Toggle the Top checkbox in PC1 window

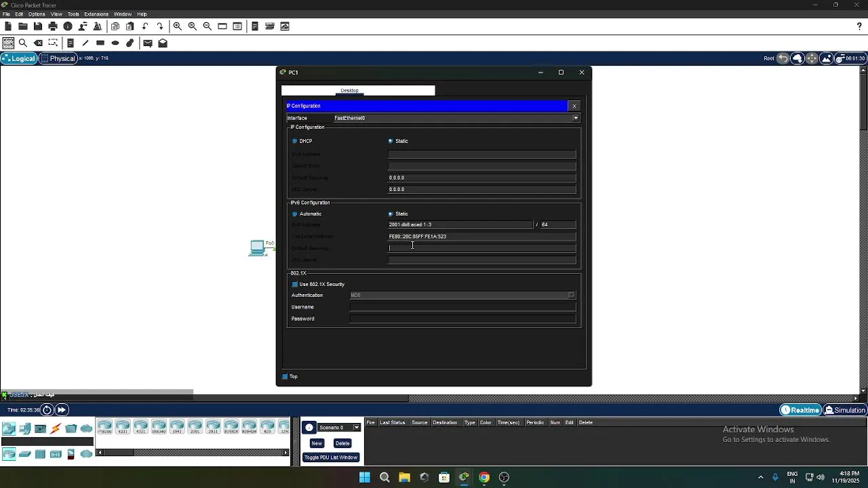(x=290, y=376)
